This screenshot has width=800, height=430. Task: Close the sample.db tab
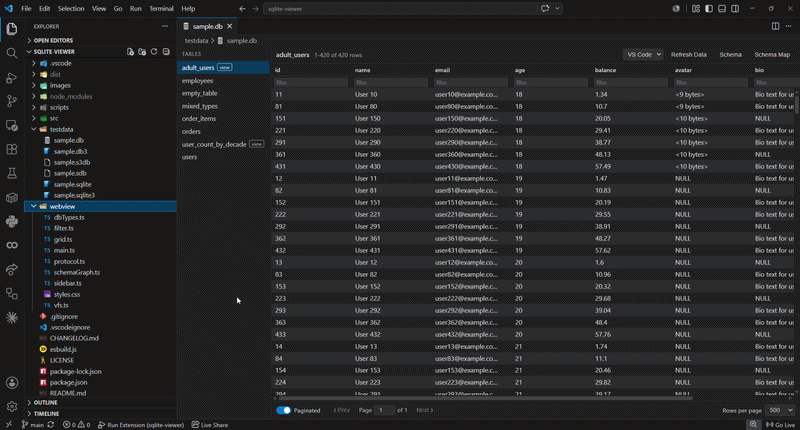230,27
